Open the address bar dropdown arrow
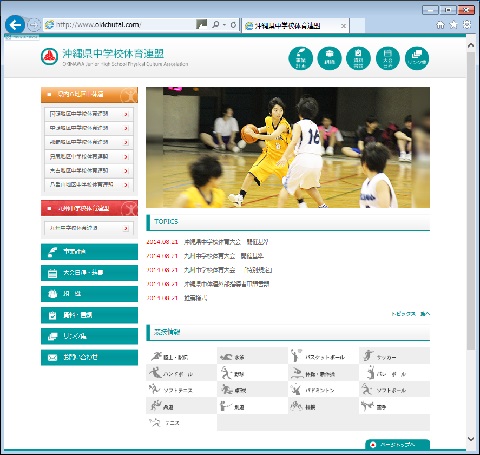The image size is (480, 455). [224, 25]
